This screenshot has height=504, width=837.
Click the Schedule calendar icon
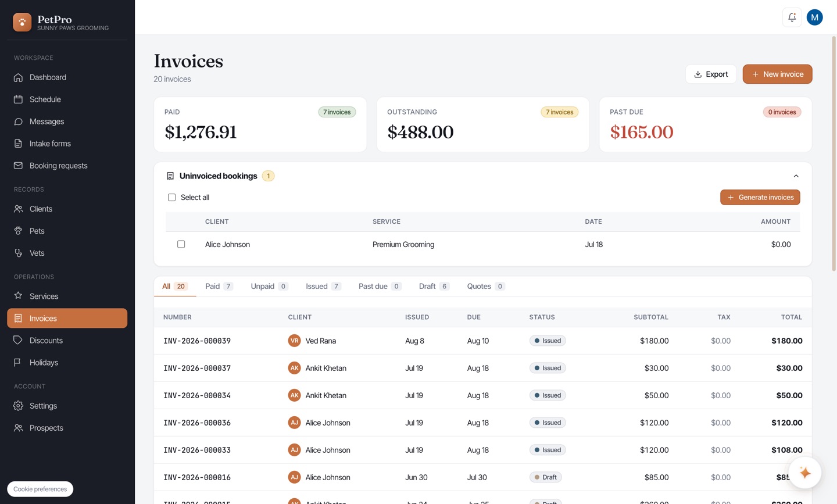[19, 99]
